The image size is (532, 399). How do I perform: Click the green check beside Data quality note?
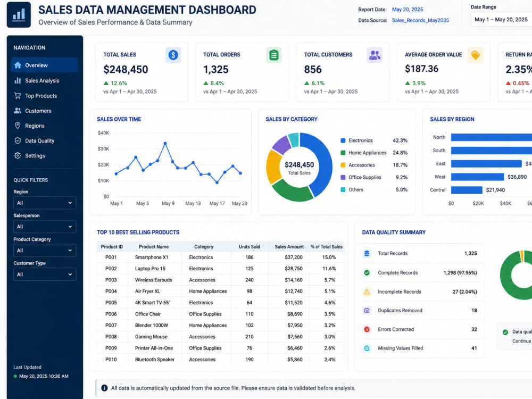505,332
